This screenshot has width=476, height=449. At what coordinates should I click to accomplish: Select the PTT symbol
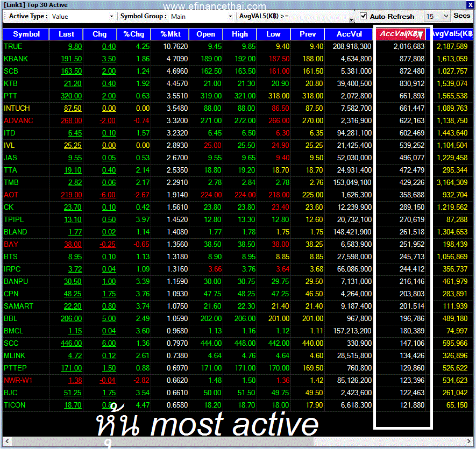(10, 96)
